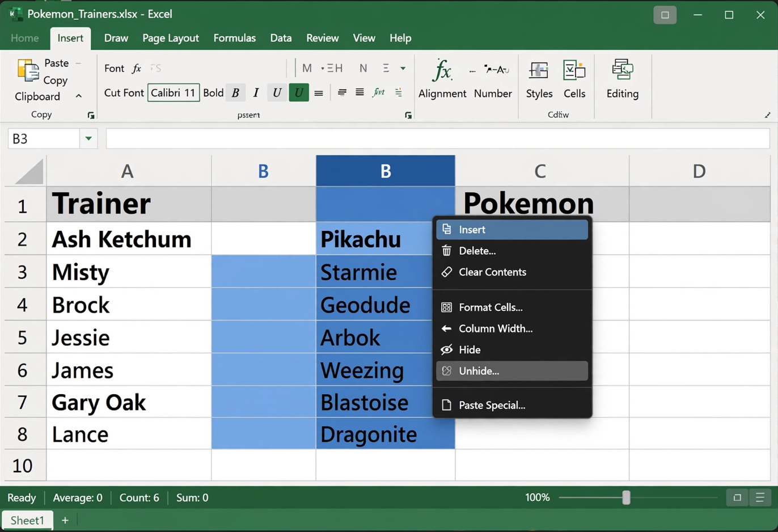The height and width of the screenshot is (532, 778).
Task: Click the page icon beside Paste Special
Action: pyautogui.click(x=447, y=405)
